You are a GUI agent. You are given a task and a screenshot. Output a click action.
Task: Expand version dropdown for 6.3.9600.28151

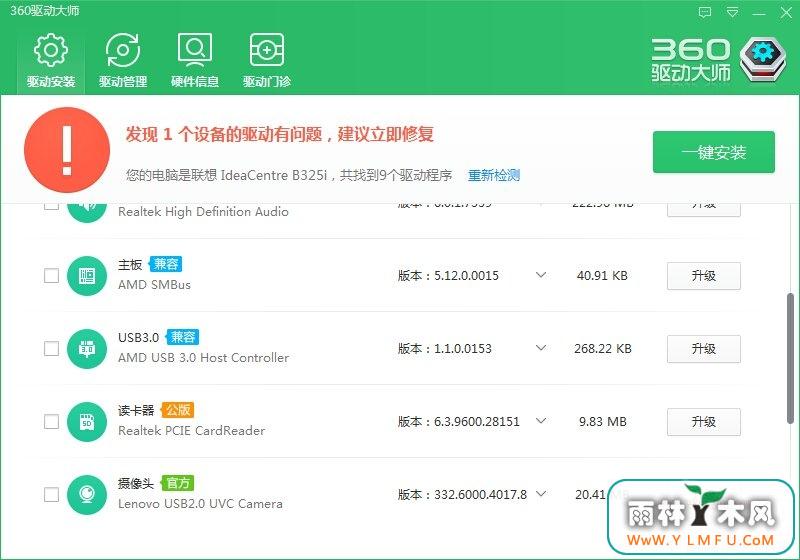point(541,421)
